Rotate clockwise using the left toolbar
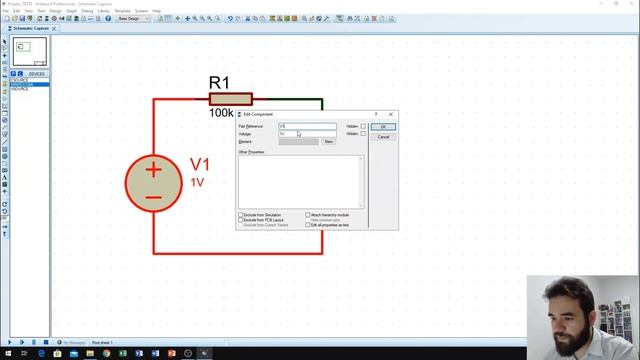640x360 pixels. [x=4, y=204]
